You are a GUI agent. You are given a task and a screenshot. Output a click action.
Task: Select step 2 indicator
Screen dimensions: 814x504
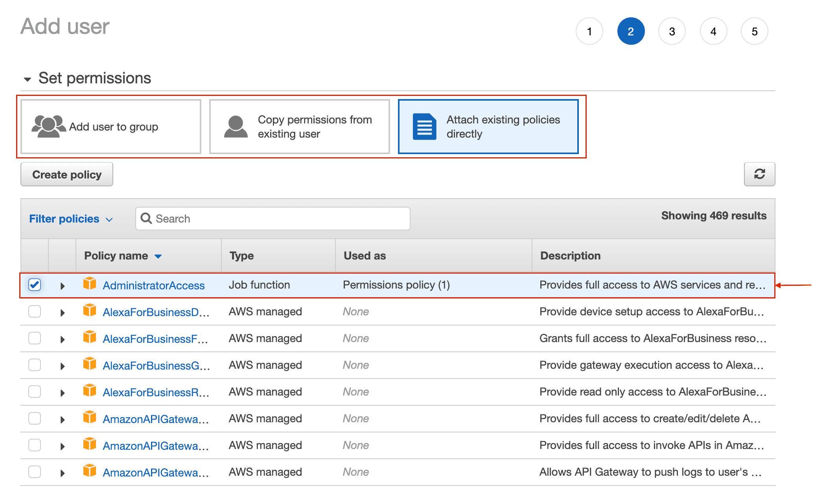pyautogui.click(x=631, y=31)
